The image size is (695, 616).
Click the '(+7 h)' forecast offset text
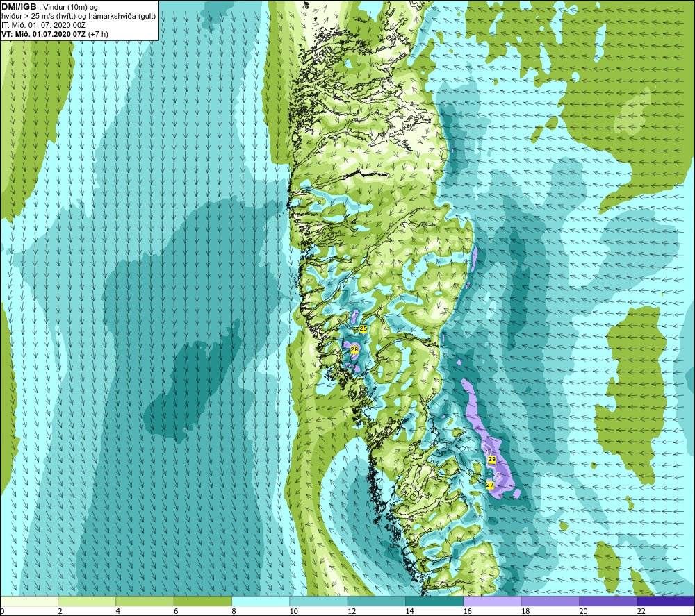99,34
